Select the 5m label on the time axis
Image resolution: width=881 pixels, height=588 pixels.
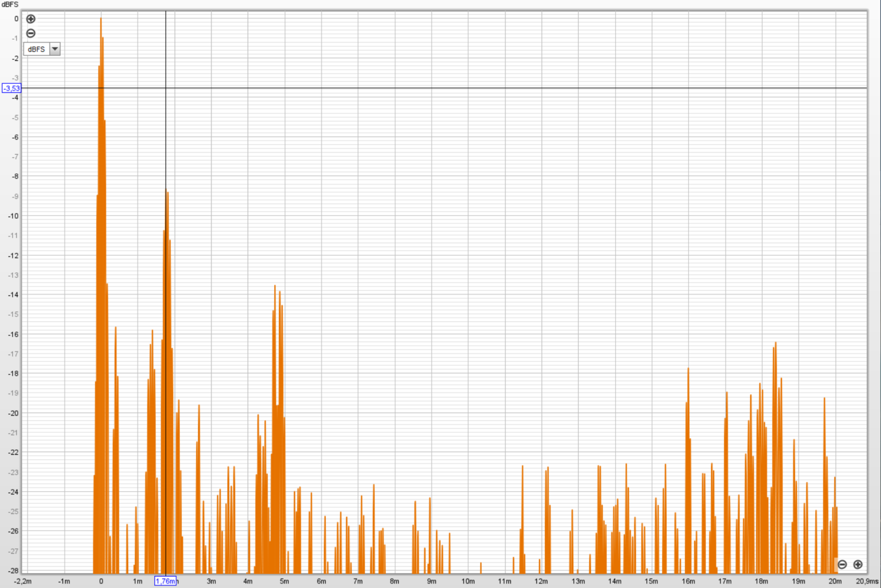click(284, 581)
